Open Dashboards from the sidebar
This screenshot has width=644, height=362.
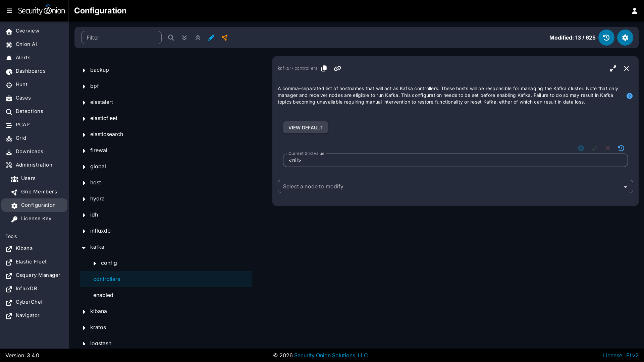pos(34,71)
